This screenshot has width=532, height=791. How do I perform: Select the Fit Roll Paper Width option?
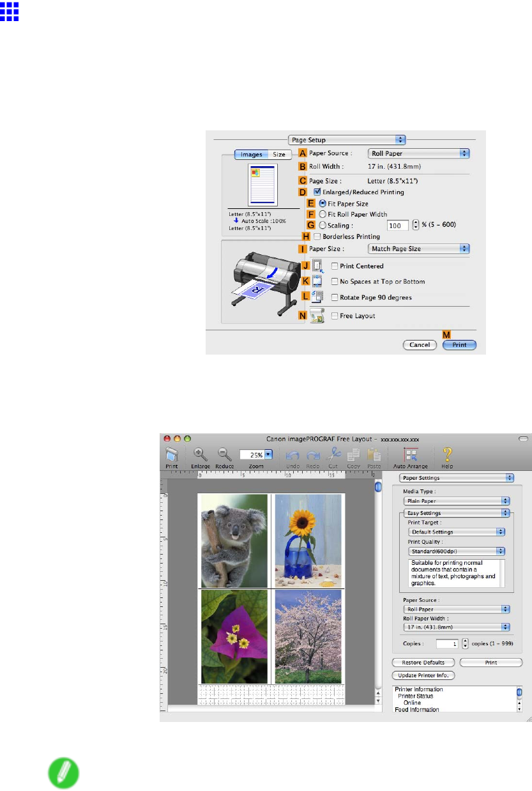pyautogui.click(x=323, y=214)
